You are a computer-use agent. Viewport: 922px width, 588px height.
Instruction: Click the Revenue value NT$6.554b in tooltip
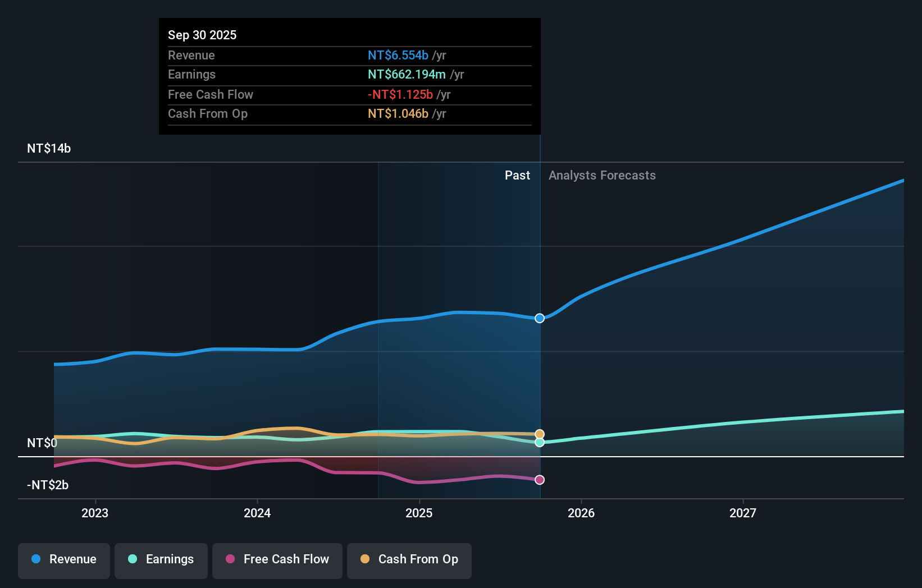coord(398,56)
